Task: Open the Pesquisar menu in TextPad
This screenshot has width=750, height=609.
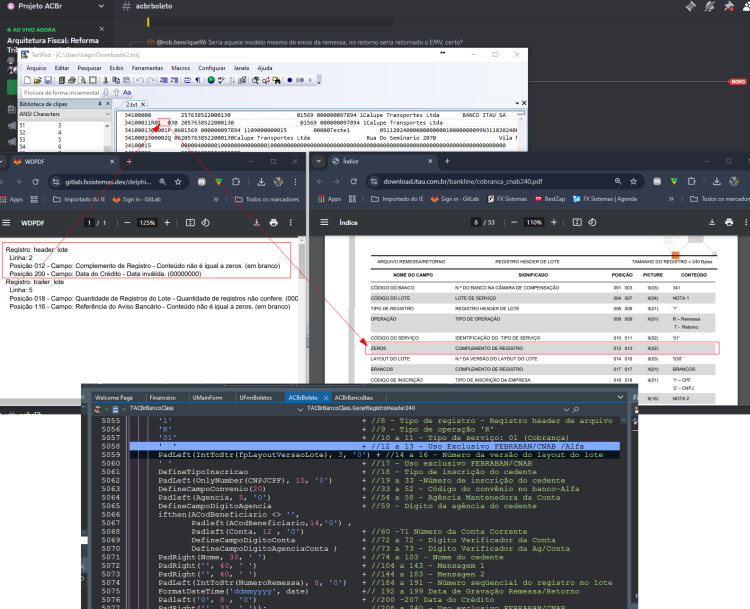Action: 89,68
